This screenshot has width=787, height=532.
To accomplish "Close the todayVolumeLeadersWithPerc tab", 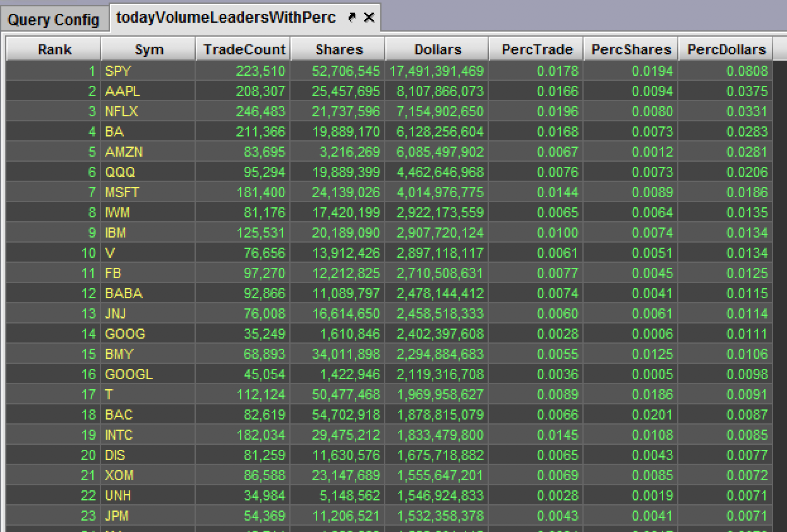I will click(369, 18).
